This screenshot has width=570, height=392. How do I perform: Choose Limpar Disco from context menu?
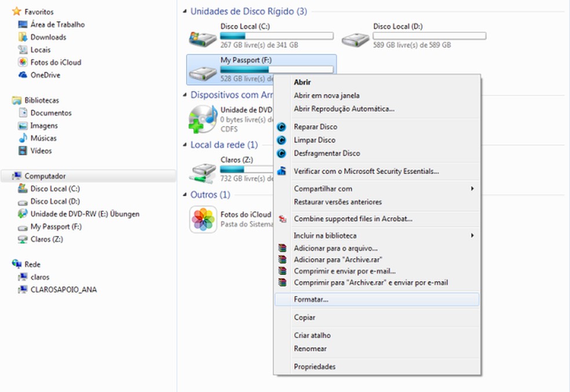pyautogui.click(x=377, y=140)
